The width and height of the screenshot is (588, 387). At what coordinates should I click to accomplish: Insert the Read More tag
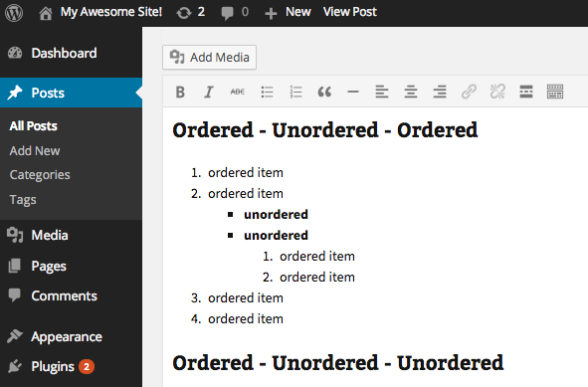point(526,92)
